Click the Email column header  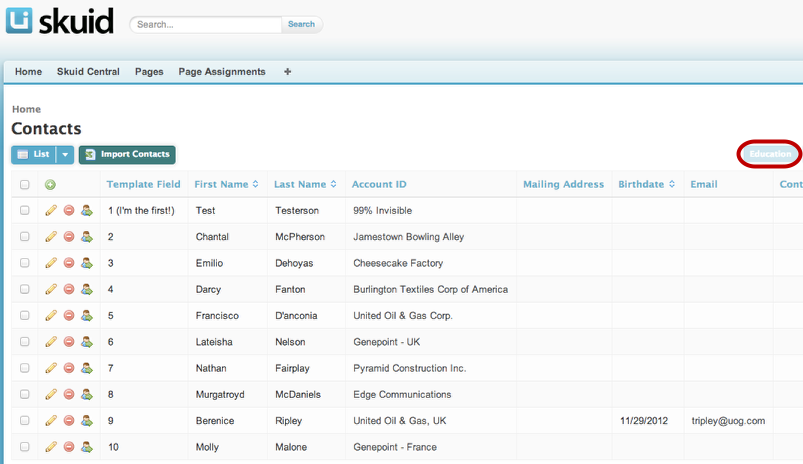pyautogui.click(x=704, y=184)
